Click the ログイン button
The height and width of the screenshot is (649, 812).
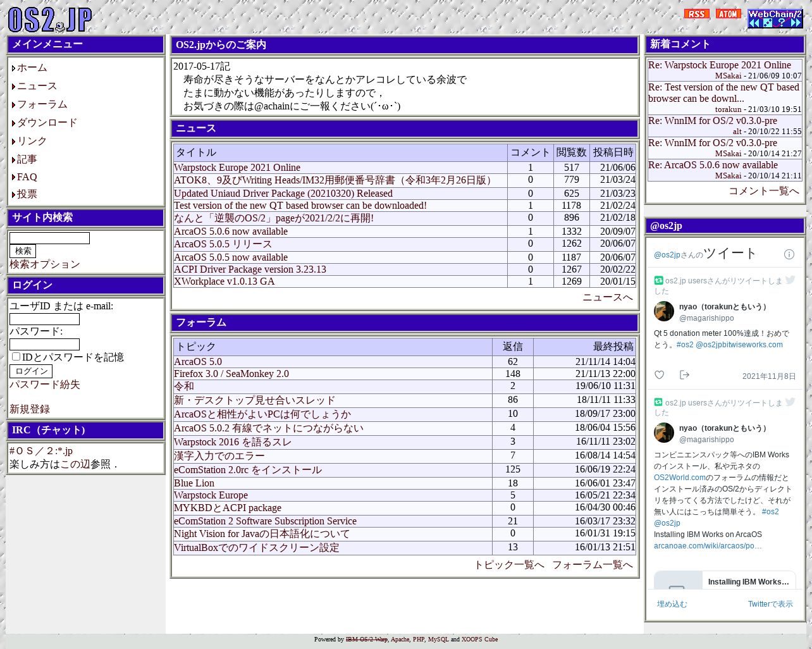[x=31, y=371]
